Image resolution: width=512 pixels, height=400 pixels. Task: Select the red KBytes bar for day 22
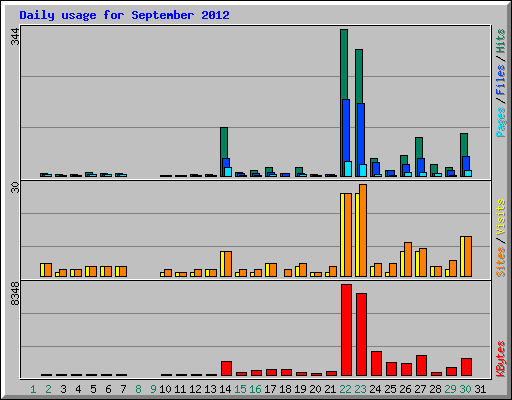(x=346, y=330)
